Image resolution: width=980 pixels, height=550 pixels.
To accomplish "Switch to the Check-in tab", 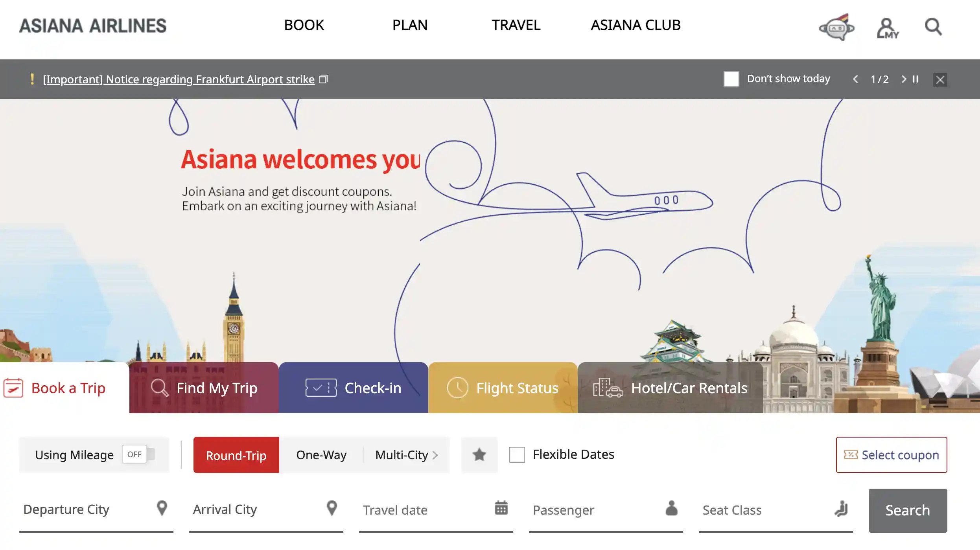I will [353, 388].
